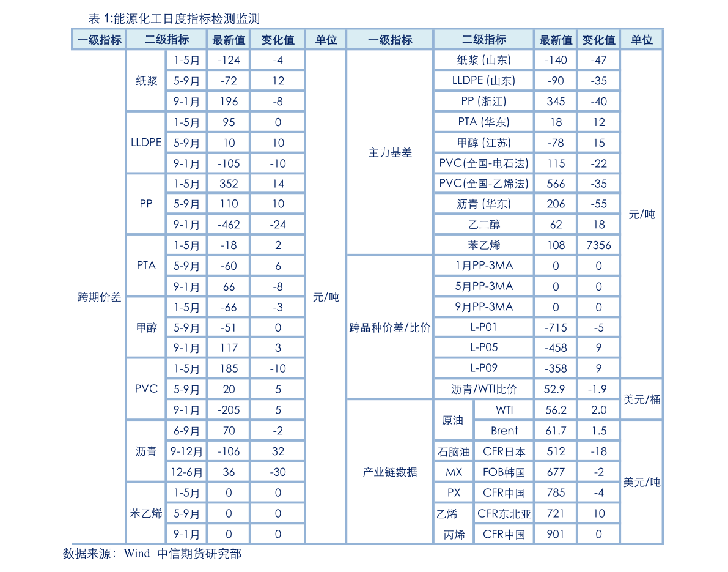Click the PVC(全国-乙烯法) cell
Screen dimensions: 728x572
(483, 184)
